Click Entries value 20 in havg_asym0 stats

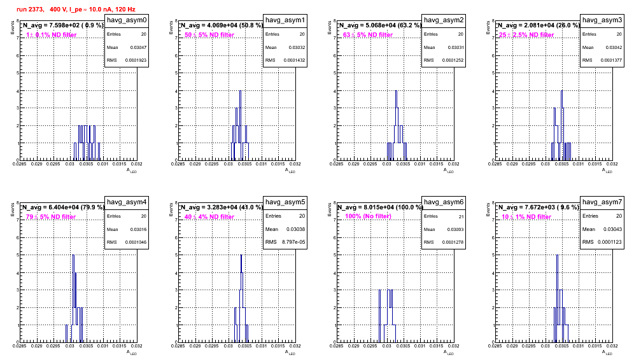[144, 34]
